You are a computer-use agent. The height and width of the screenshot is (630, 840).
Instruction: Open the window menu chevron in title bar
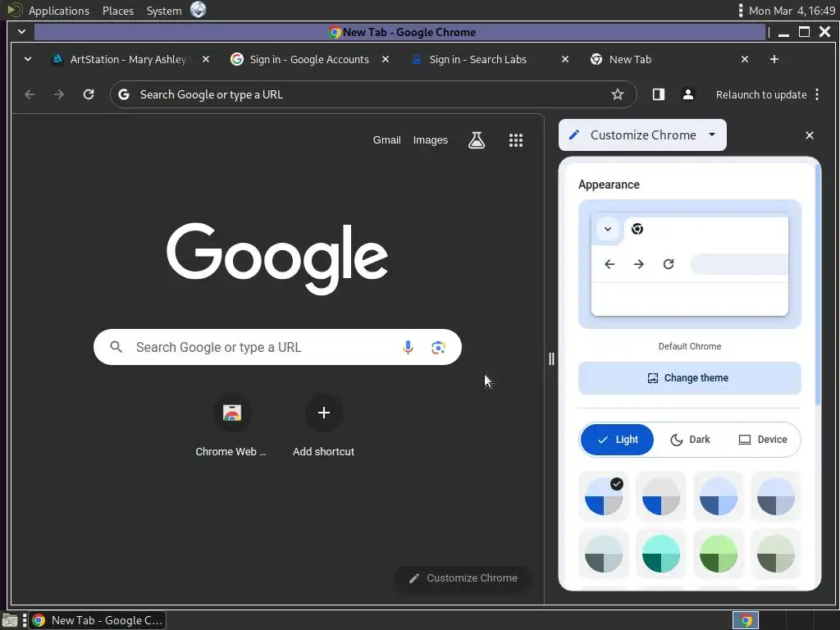pyautogui.click(x=21, y=32)
